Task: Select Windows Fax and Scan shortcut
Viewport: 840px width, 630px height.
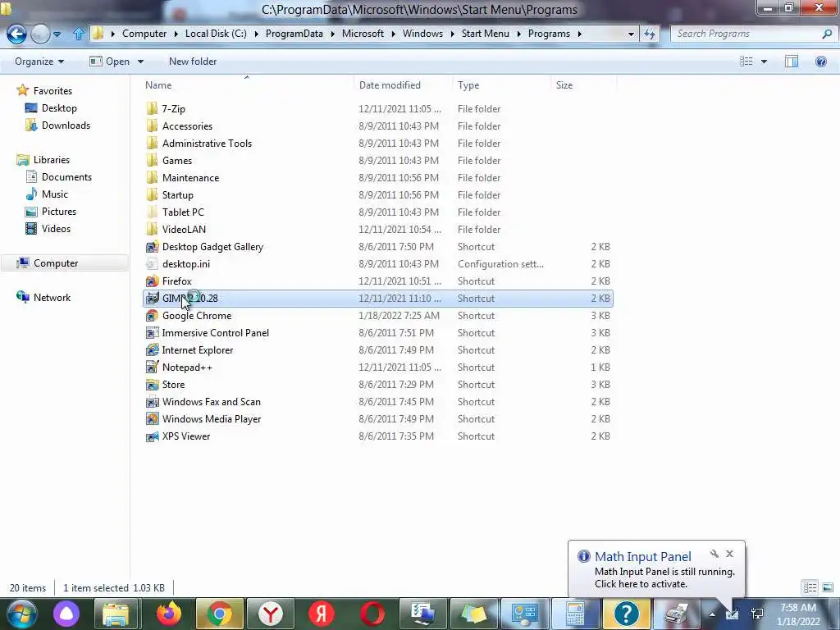Action: (x=211, y=402)
